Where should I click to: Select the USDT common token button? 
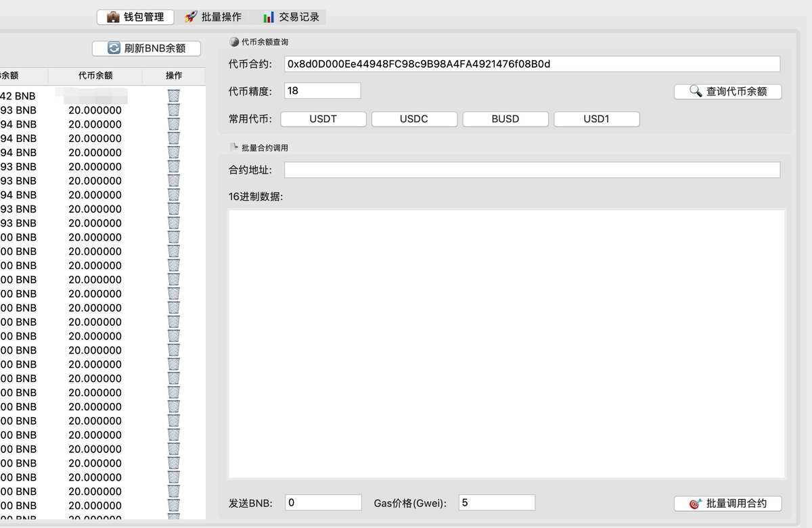click(x=323, y=119)
